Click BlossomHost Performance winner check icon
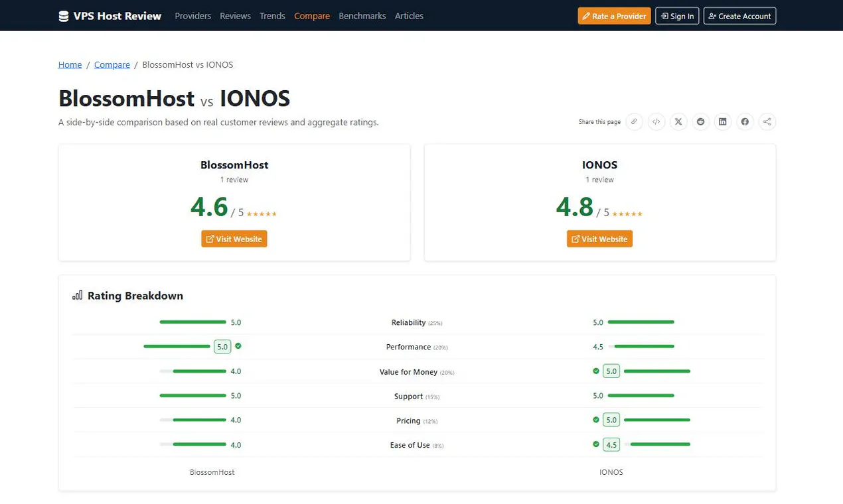 pyautogui.click(x=238, y=346)
